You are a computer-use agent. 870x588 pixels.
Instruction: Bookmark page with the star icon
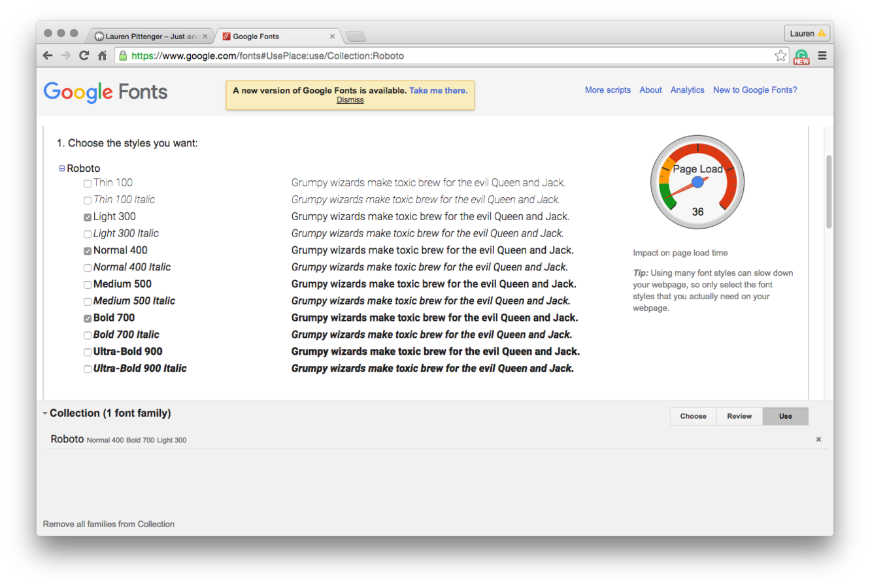click(780, 56)
